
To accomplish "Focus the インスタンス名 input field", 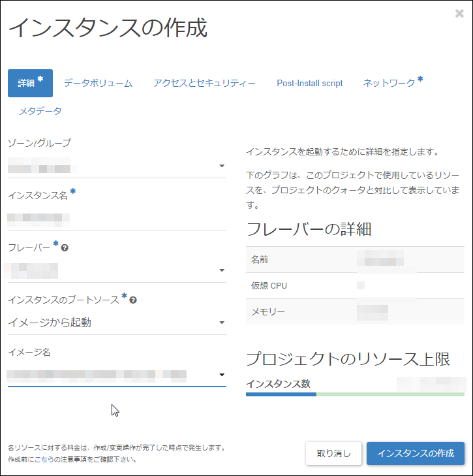I will [117, 218].
